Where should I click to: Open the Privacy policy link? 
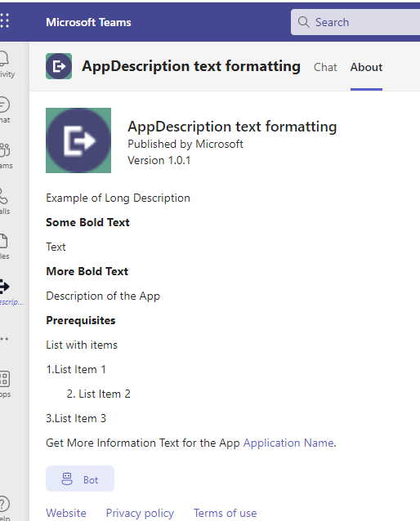(140, 513)
